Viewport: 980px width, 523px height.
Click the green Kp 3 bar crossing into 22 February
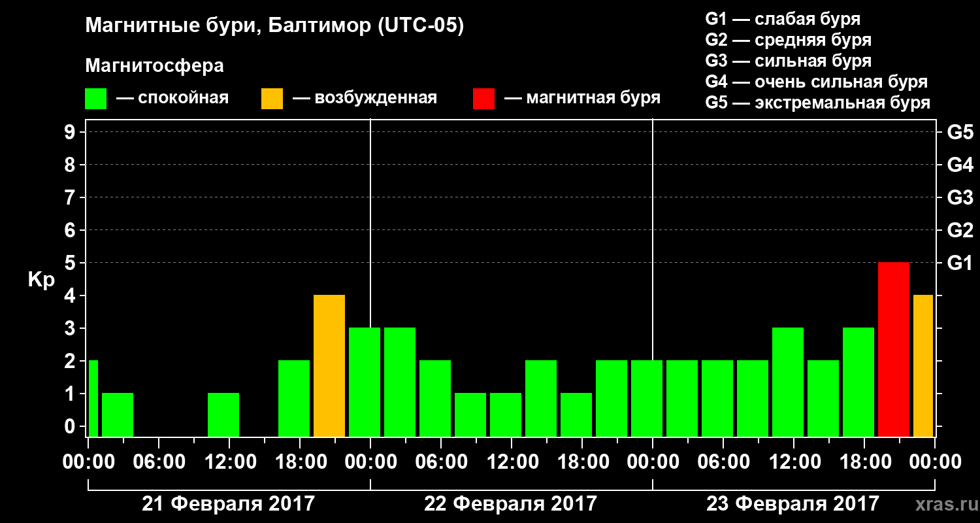pyautogui.click(x=365, y=382)
